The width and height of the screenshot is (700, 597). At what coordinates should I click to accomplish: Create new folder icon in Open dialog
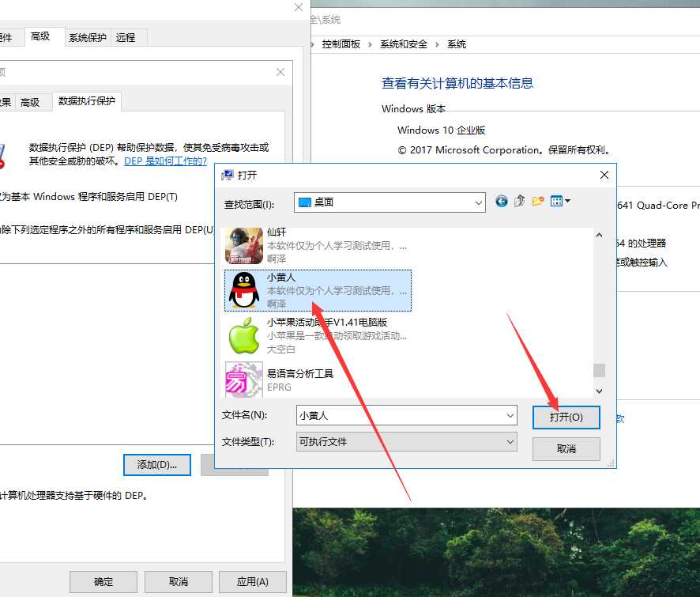(x=538, y=202)
